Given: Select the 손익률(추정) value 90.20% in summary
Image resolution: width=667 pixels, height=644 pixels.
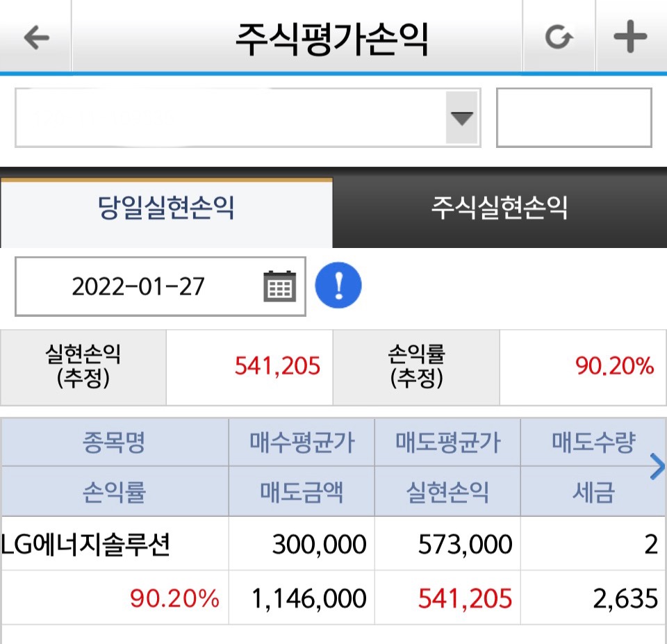Looking at the screenshot, I should click(614, 366).
